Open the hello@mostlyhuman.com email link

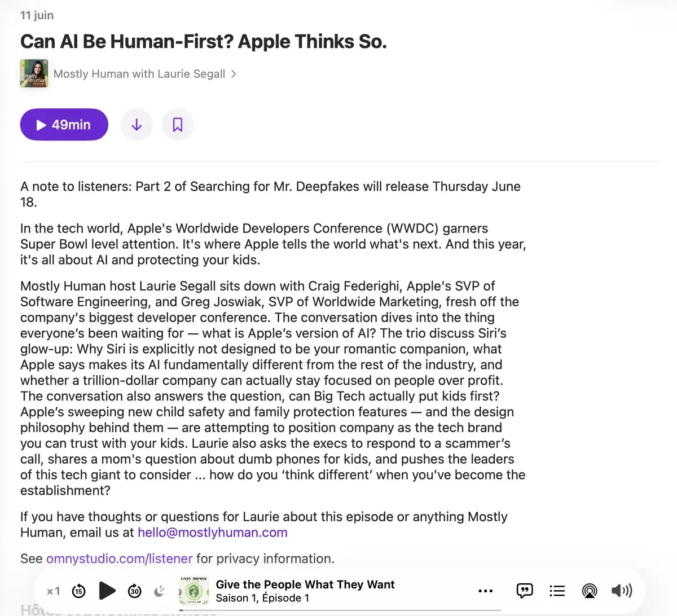click(x=213, y=533)
